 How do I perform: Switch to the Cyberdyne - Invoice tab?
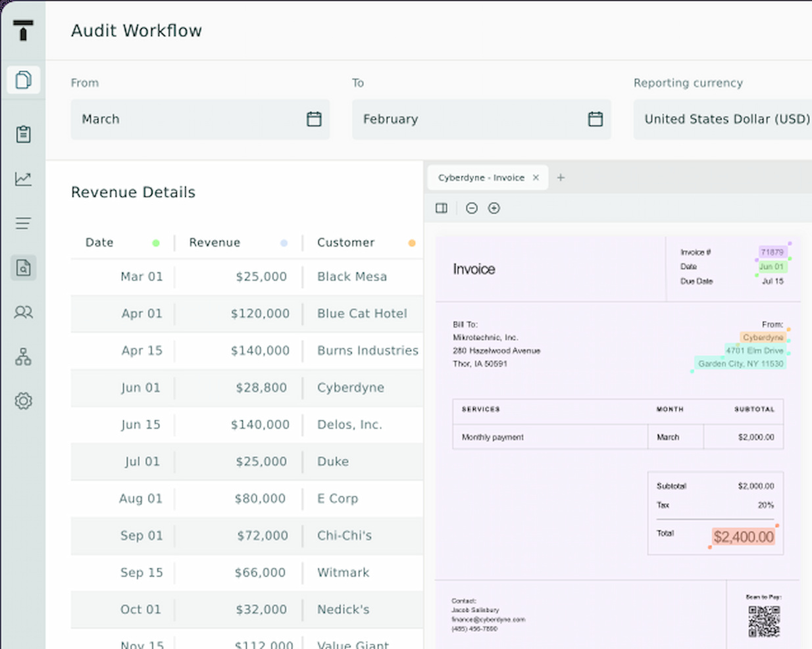[x=480, y=178]
